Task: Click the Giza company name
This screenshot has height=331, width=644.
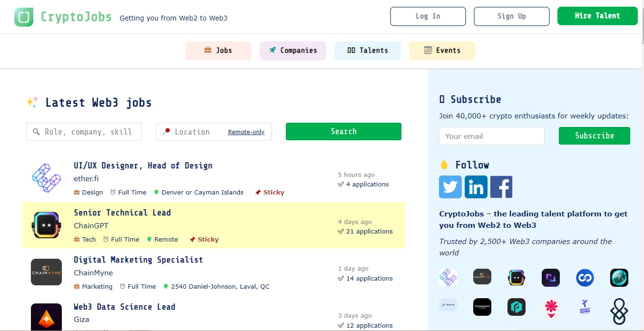Action: point(81,320)
